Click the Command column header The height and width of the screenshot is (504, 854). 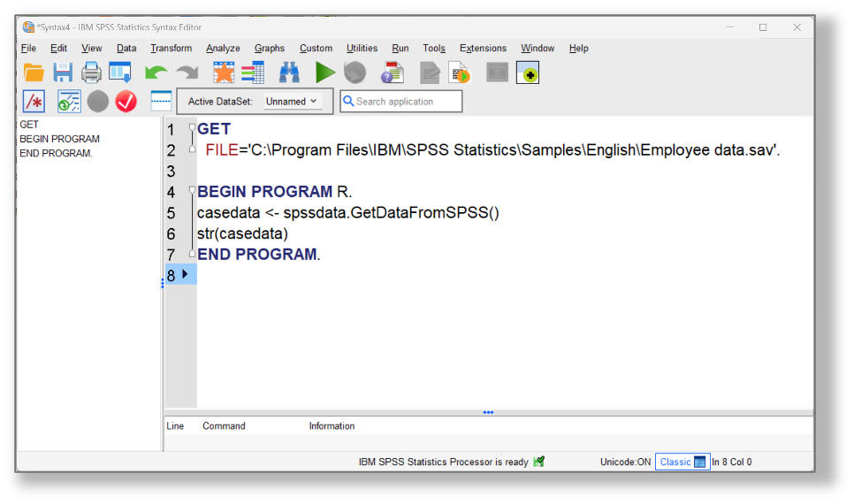[x=224, y=425]
